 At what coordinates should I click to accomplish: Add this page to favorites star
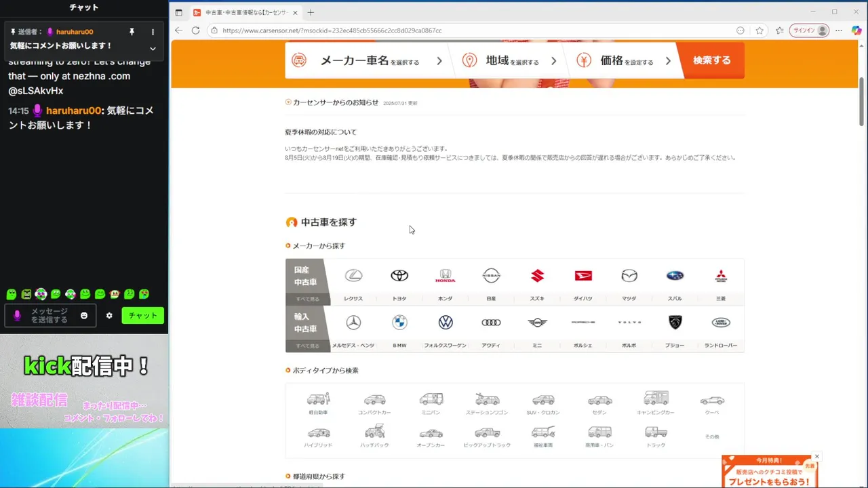tap(759, 30)
